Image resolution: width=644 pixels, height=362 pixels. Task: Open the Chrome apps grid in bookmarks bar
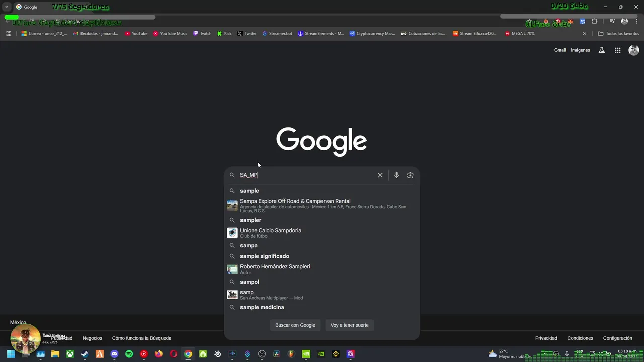coord(9,34)
